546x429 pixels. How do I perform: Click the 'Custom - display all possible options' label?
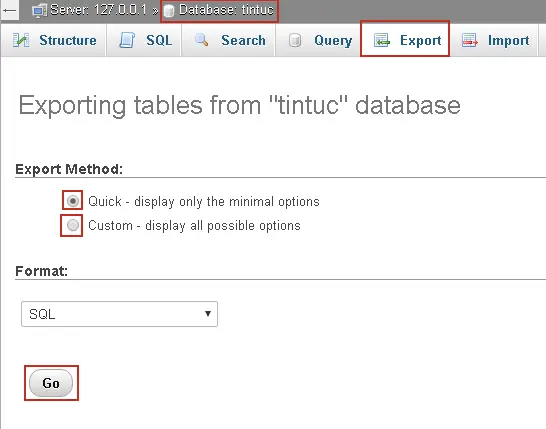pos(194,226)
